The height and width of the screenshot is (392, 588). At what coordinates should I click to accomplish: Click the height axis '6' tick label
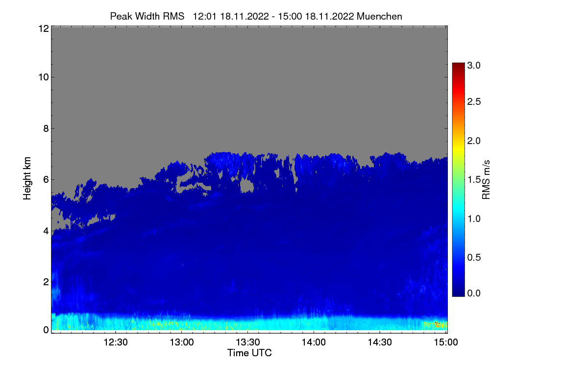pos(46,179)
